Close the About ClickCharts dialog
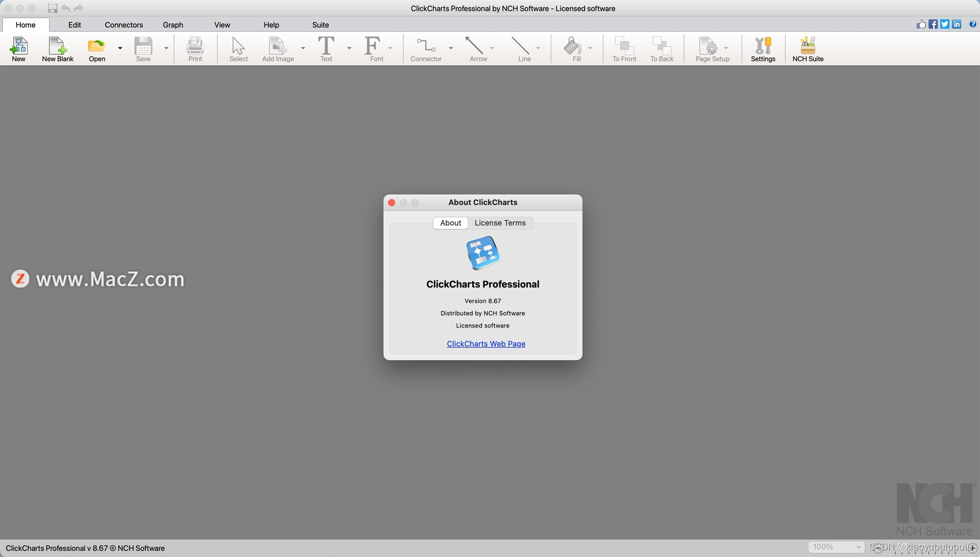Screen dimensions: 980x557 point(391,203)
